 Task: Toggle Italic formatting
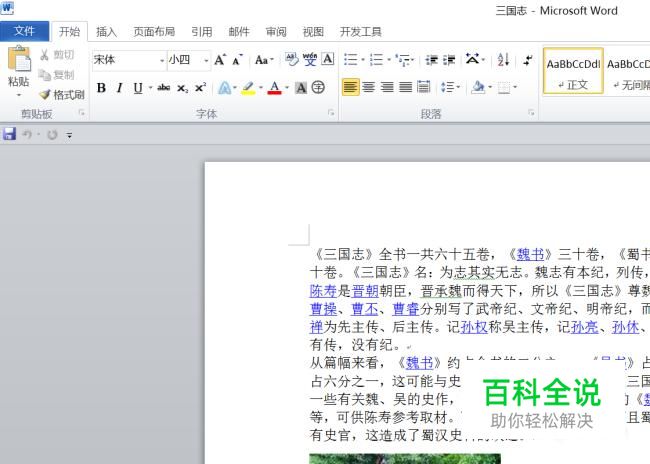pos(119,88)
